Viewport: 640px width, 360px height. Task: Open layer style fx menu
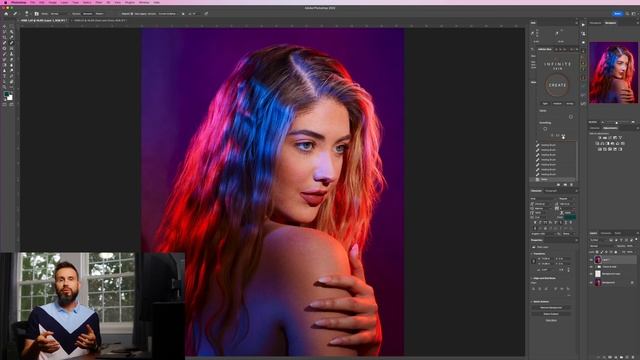(x=604, y=357)
